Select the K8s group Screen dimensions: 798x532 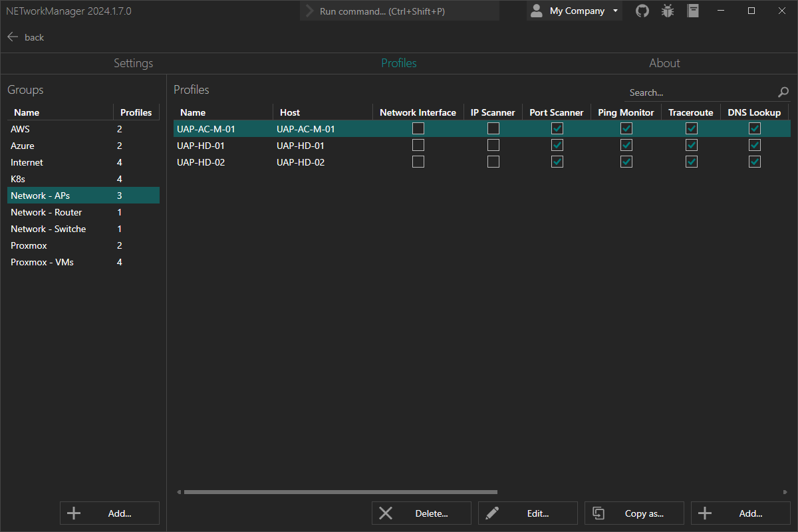click(x=83, y=179)
